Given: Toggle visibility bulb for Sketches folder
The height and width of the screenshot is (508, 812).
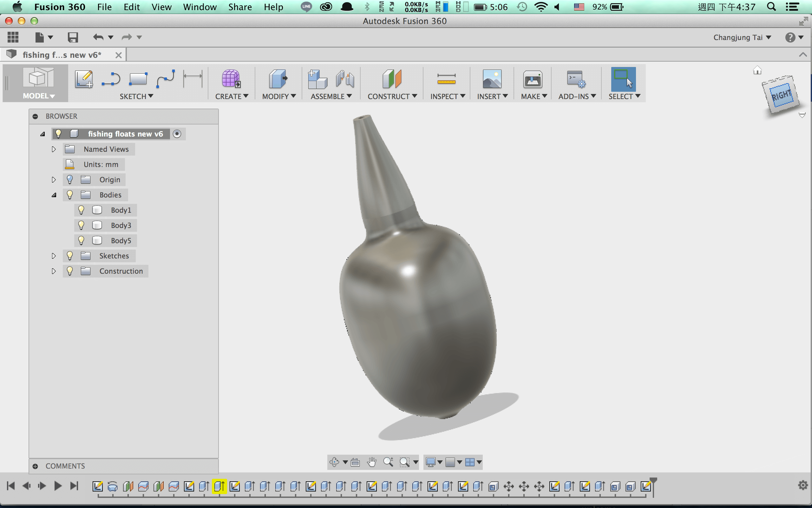Looking at the screenshot, I should coord(69,256).
